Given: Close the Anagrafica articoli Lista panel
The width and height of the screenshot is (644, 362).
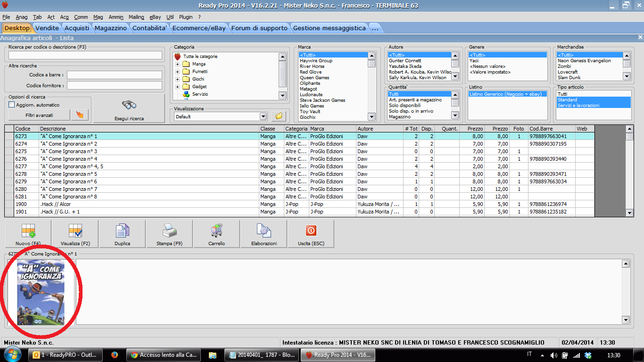Looking at the screenshot, I should (x=640, y=37).
